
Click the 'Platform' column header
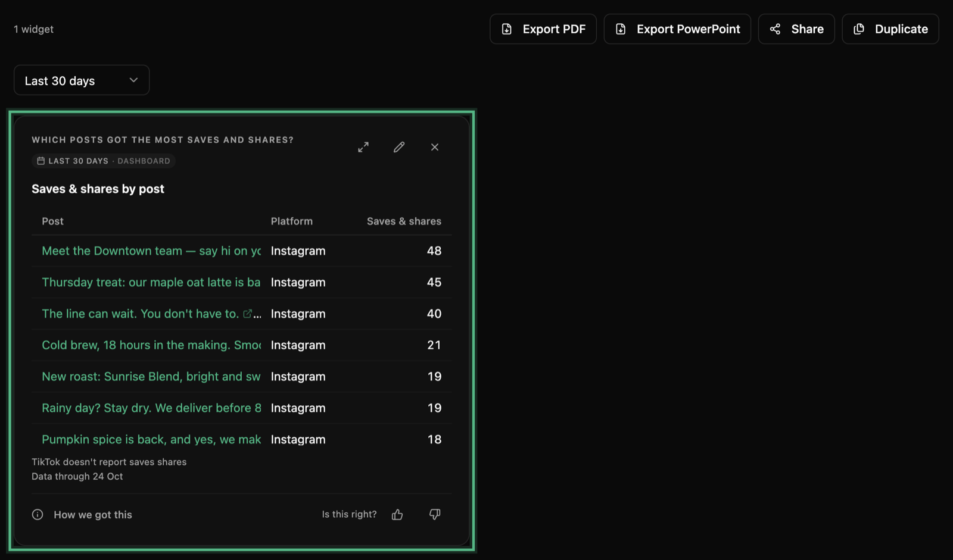coord(292,221)
